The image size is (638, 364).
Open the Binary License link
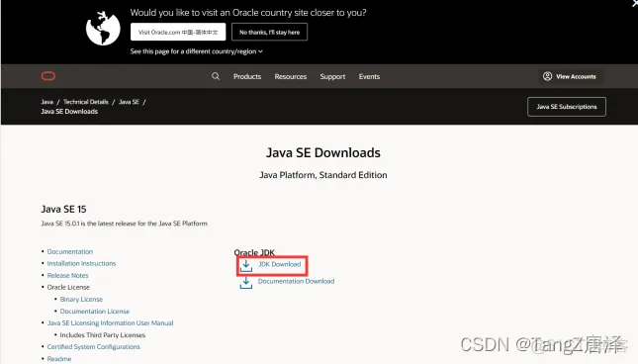coord(81,299)
